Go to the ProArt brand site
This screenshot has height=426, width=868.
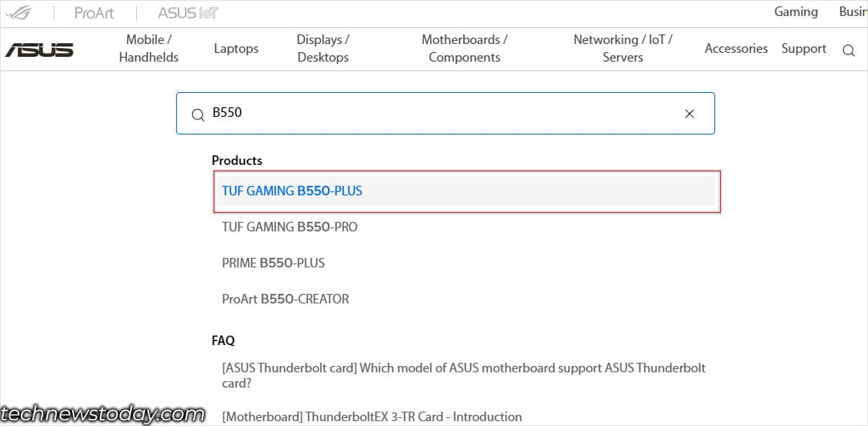[94, 13]
